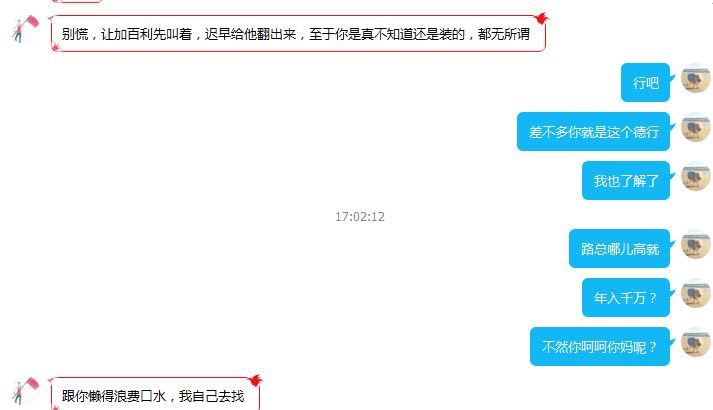Click the red leaf ornament at 别慌 bubble's lower-left corner
The height and width of the screenshot is (410, 713).
click(55, 47)
